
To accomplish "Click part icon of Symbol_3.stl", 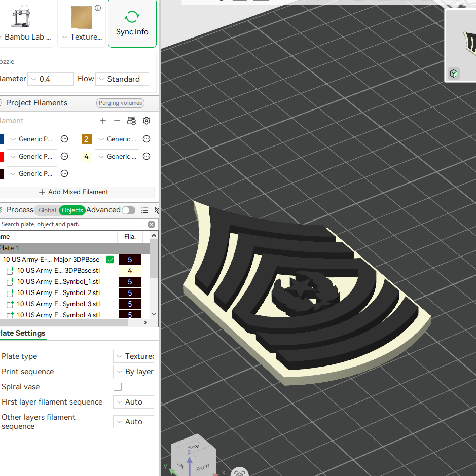I will click(x=10, y=304).
